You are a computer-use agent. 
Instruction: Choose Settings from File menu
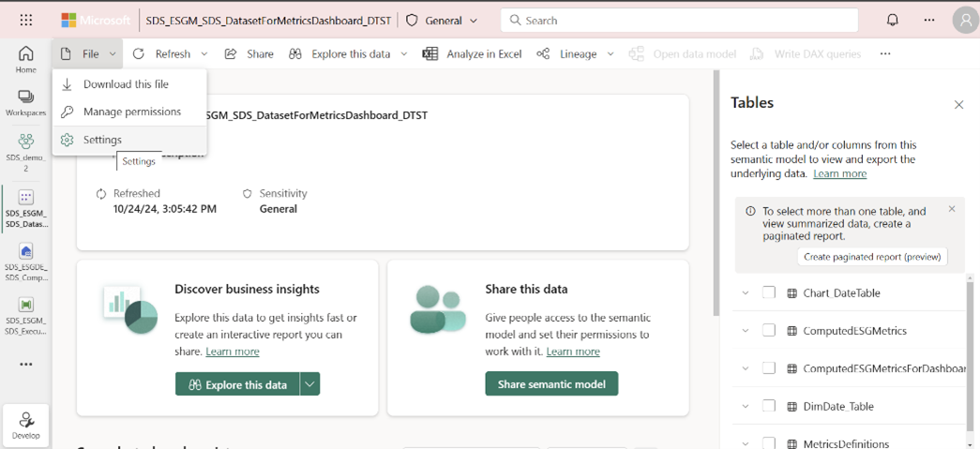tap(129, 140)
